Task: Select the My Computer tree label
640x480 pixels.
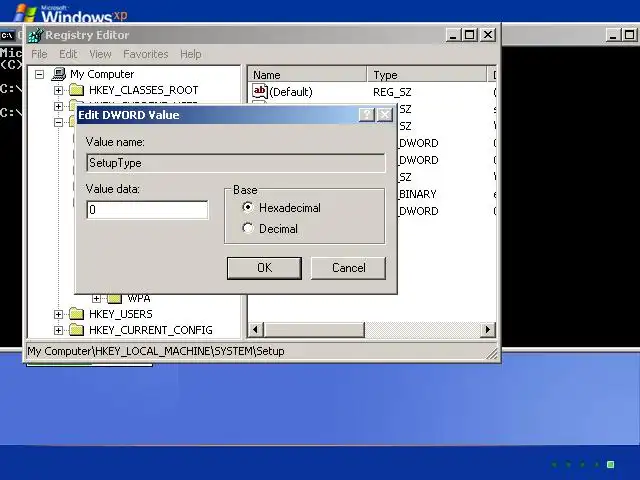Action: click(102, 74)
